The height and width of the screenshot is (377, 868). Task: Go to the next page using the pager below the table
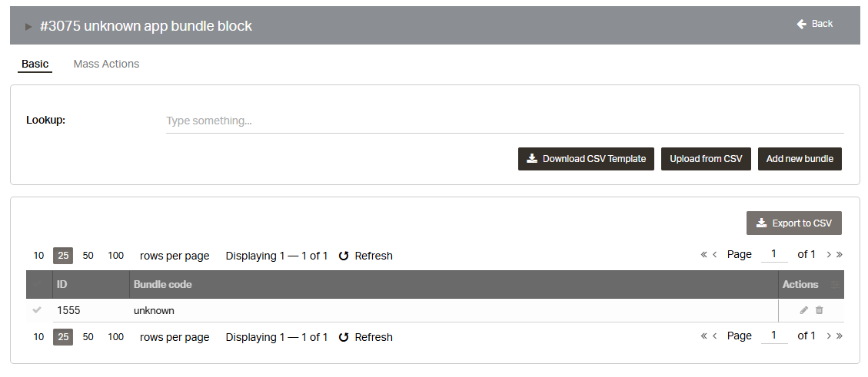[x=829, y=336]
